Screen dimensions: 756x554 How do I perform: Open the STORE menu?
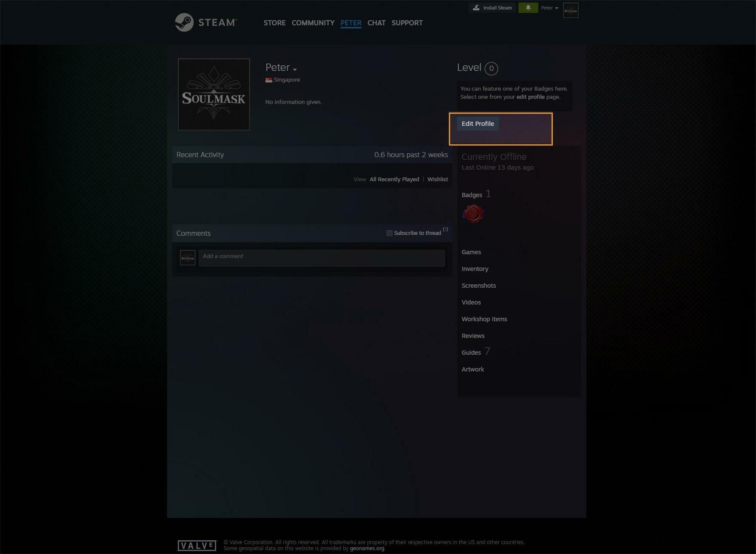point(274,23)
